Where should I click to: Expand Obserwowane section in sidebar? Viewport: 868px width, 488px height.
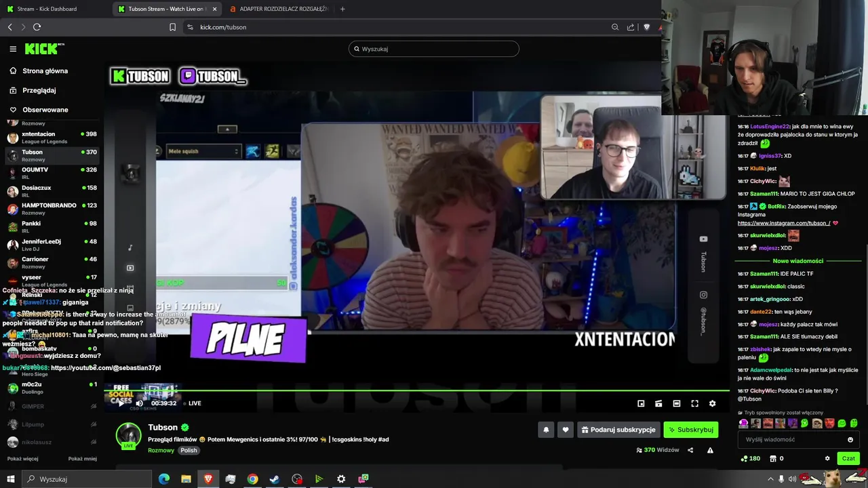coord(45,110)
